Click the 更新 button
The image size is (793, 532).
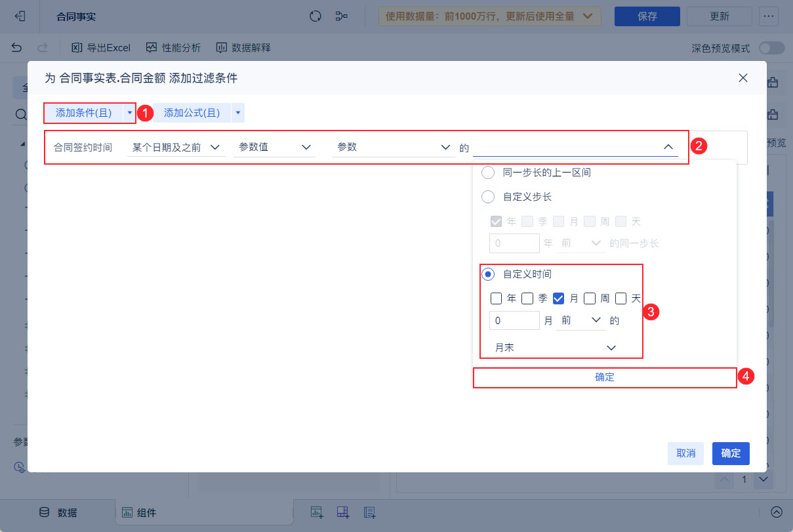click(720, 16)
